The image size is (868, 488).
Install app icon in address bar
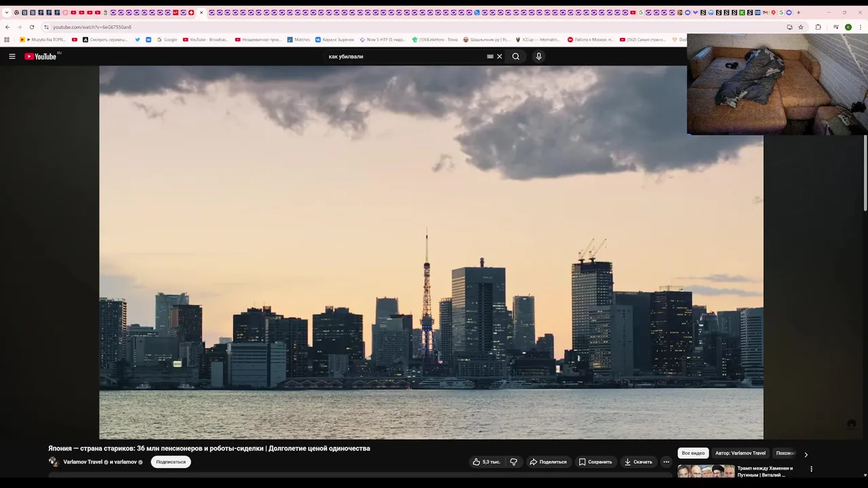point(789,27)
